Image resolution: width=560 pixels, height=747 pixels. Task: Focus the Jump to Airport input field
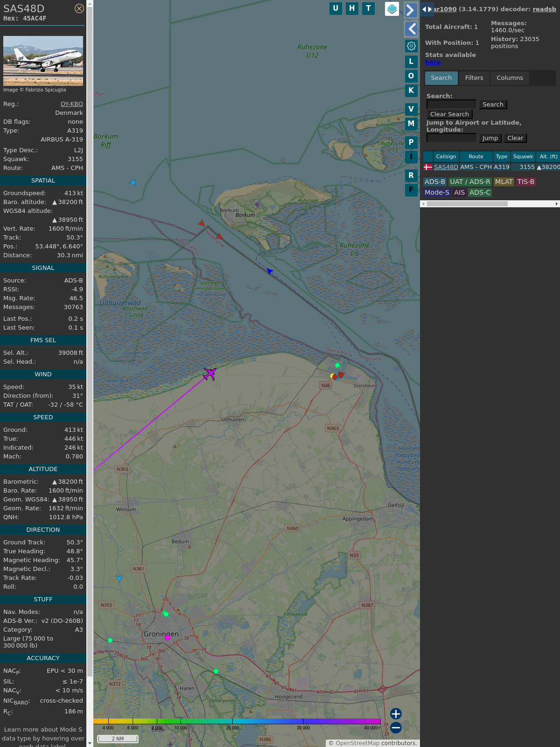pos(451,138)
